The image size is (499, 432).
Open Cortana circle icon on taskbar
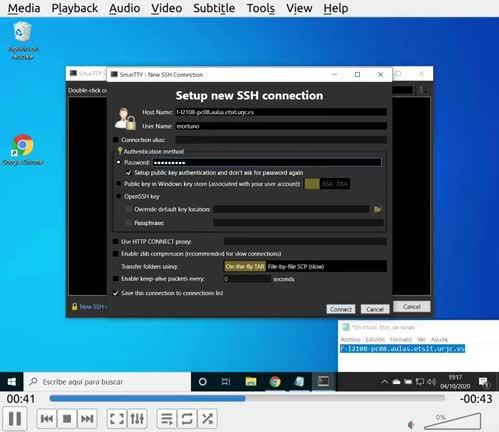coord(202,382)
